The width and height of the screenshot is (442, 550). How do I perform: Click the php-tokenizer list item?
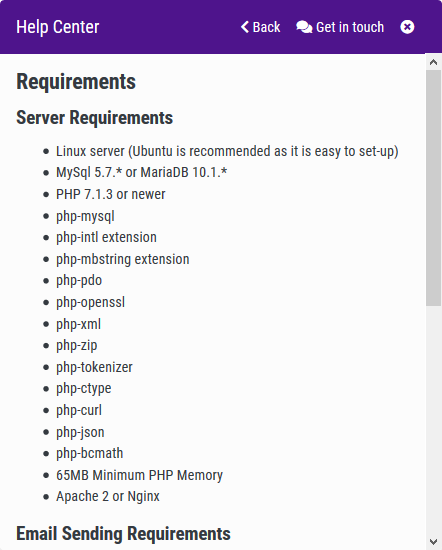click(94, 367)
